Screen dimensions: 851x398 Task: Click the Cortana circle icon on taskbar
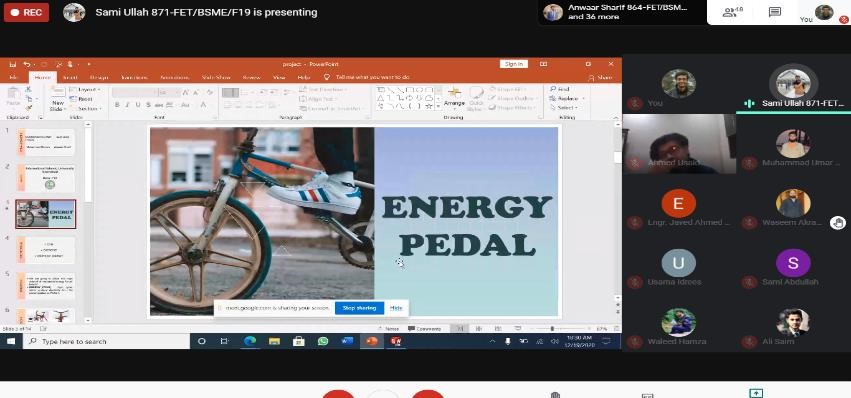tap(202, 342)
